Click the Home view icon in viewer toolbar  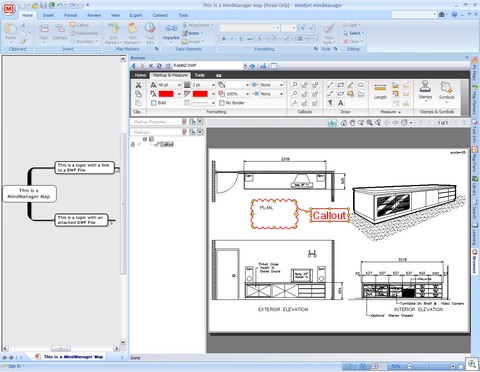click(344, 123)
